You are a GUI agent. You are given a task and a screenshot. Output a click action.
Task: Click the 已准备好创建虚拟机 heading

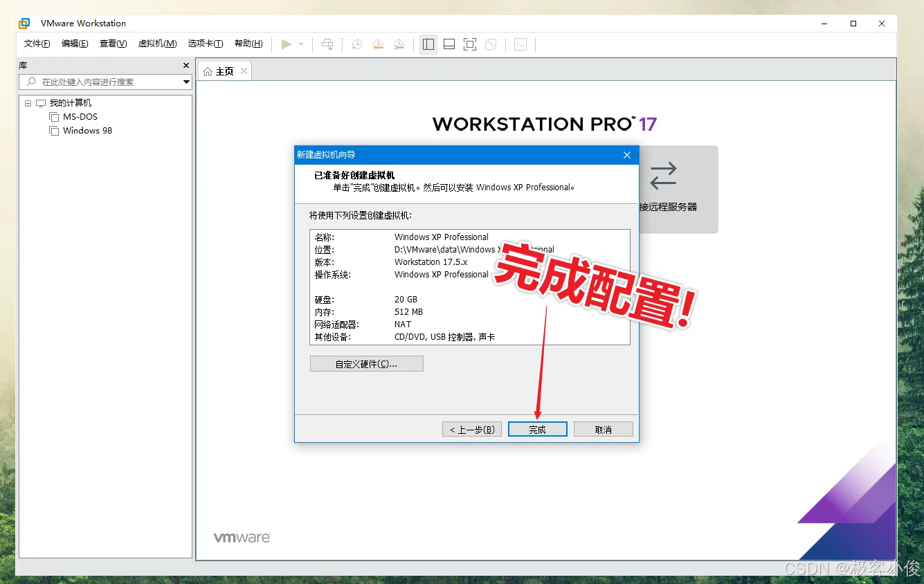tap(354, 175)
